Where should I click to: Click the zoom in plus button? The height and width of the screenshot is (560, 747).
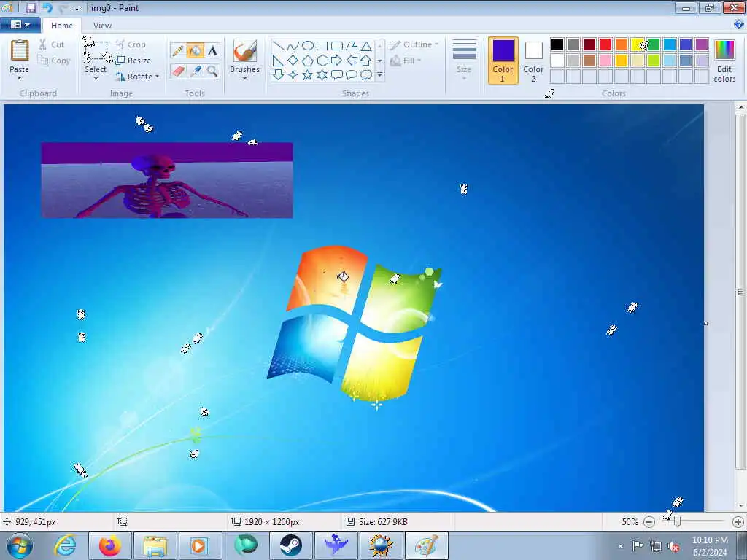click(738, 522)
